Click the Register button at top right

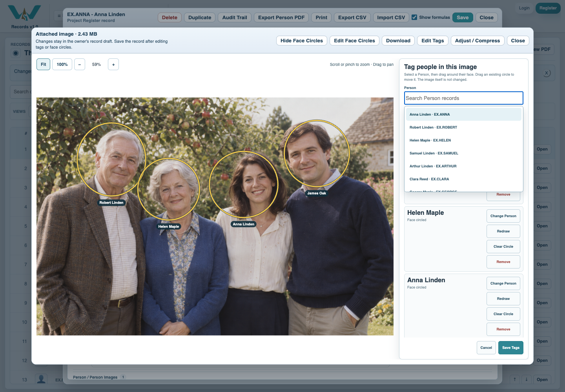548,8
